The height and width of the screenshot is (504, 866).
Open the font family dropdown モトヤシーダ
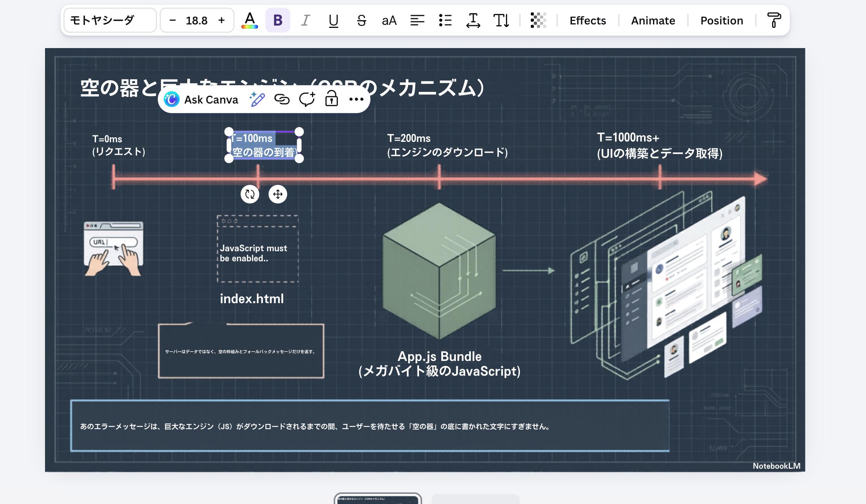click(x=110, y=20)
